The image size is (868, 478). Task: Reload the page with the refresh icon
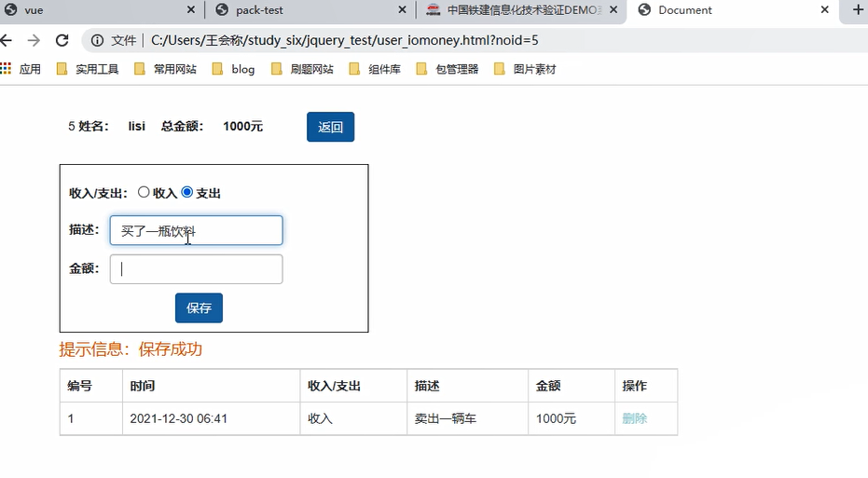(x=62, y=40)
